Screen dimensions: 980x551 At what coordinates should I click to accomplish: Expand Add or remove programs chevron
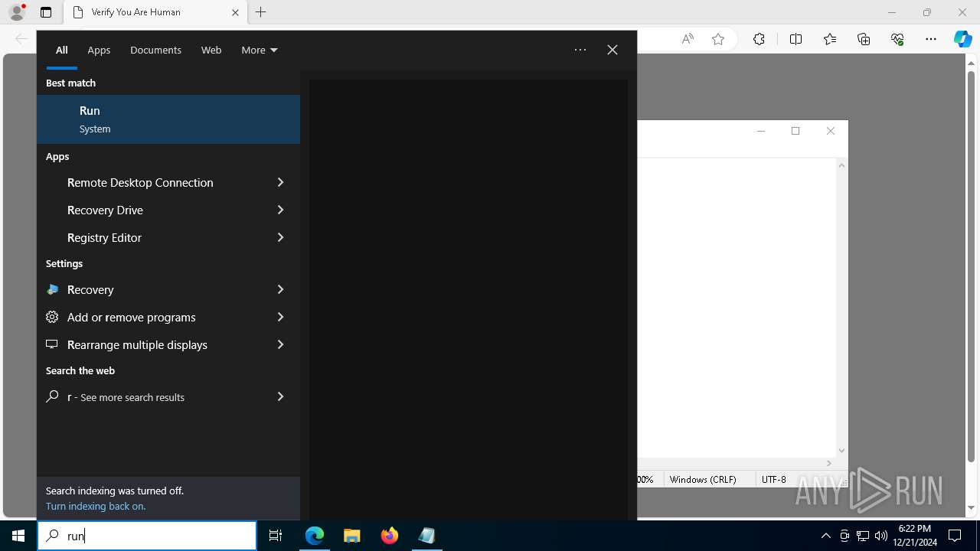(x=280, y=317)
